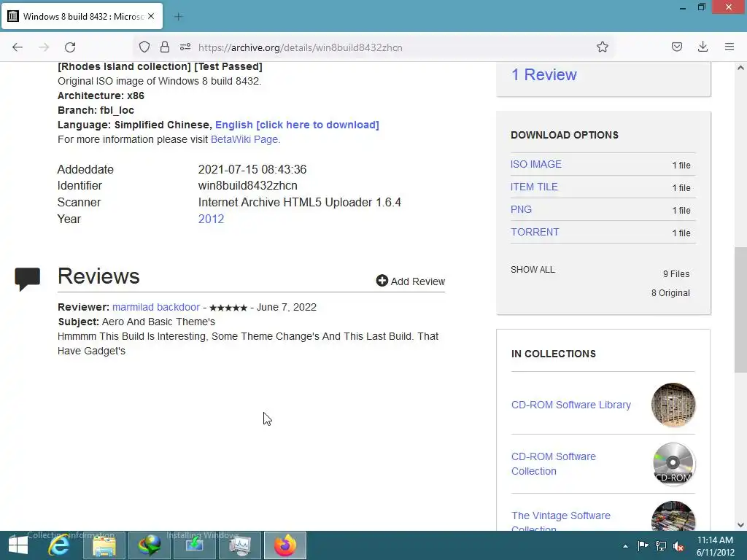
Task: Click the five-star review rating
Action: tap(228, 308)
